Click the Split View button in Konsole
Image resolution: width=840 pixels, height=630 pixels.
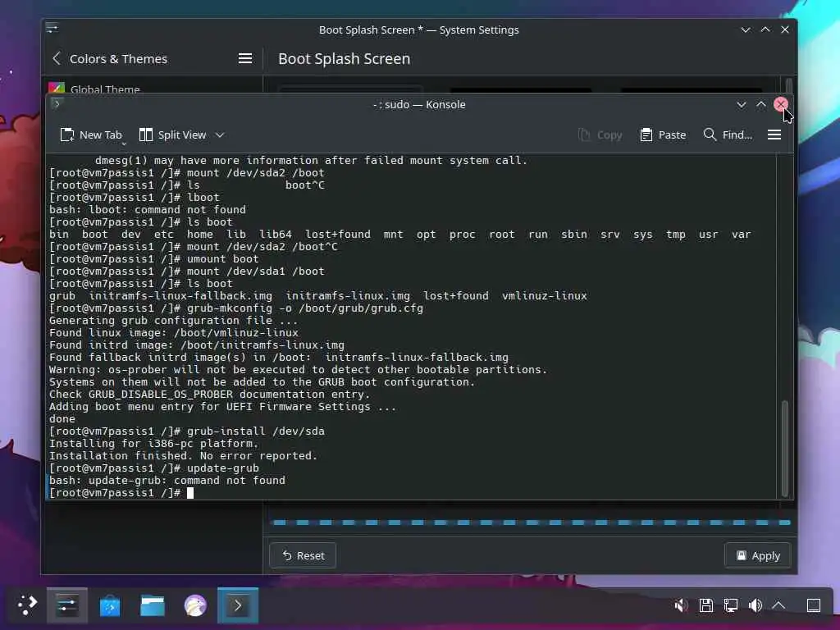tap(172, 135)
